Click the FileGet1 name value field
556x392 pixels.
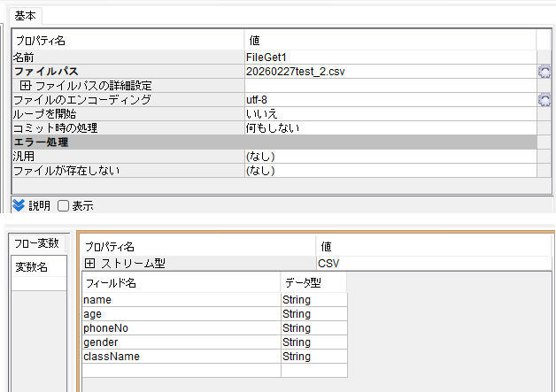(390, 58)
